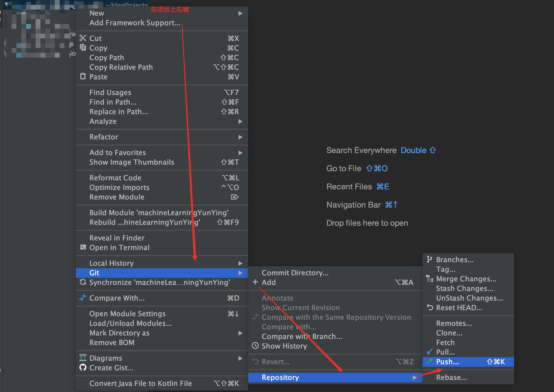Choose Fetch in the Repository submenu
Screen dimensions: 554x392
[x=445, y=342]
